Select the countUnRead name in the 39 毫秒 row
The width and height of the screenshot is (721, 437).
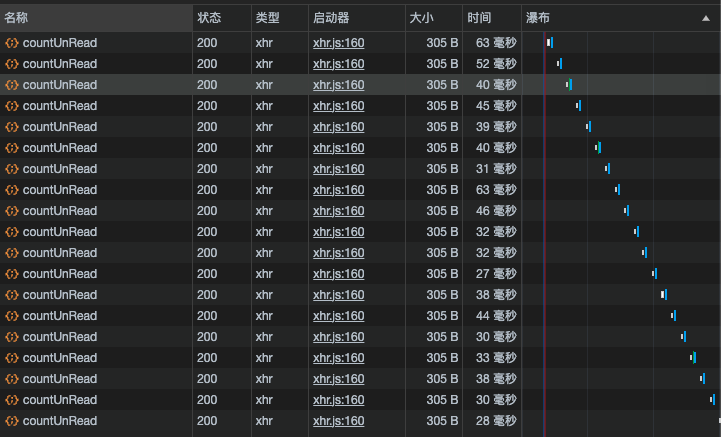point(60,127)
